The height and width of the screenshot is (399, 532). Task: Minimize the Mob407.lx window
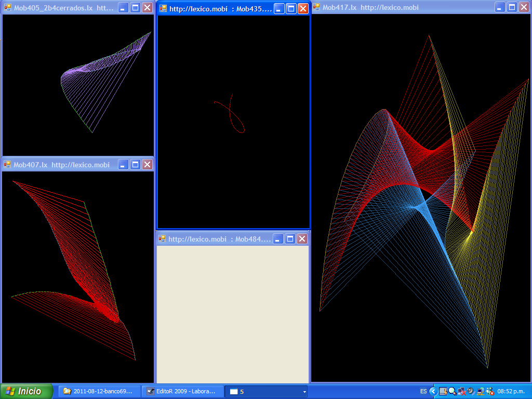[x=123, y=165]
